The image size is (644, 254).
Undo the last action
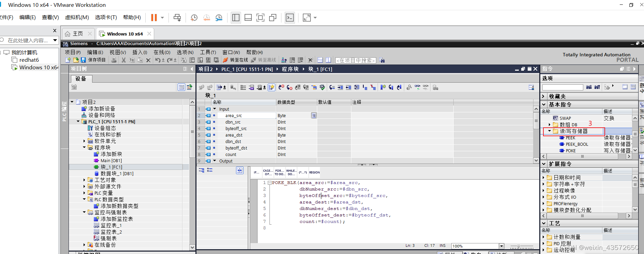click(x=158, y=60)
